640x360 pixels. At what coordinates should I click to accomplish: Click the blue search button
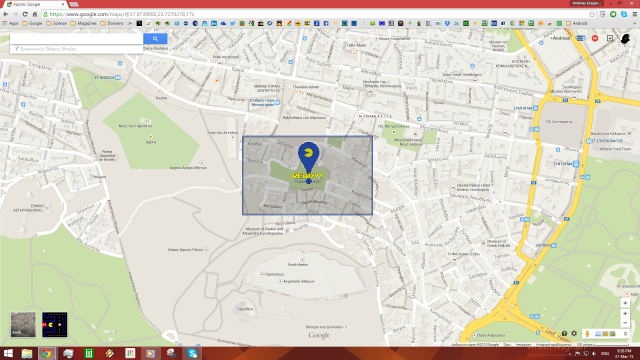pyautogui.click(x=155, y=38)
